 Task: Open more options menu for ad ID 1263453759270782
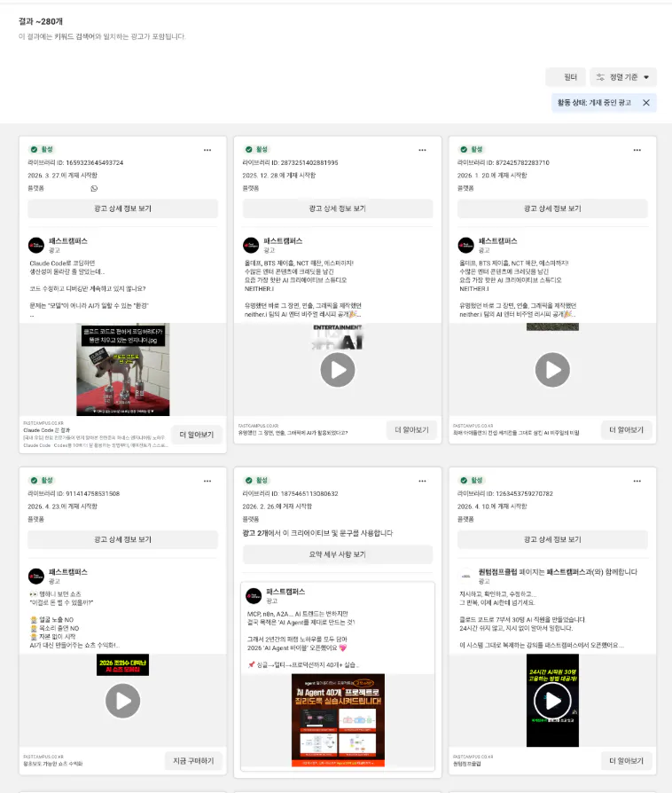(x=637, y=481)
